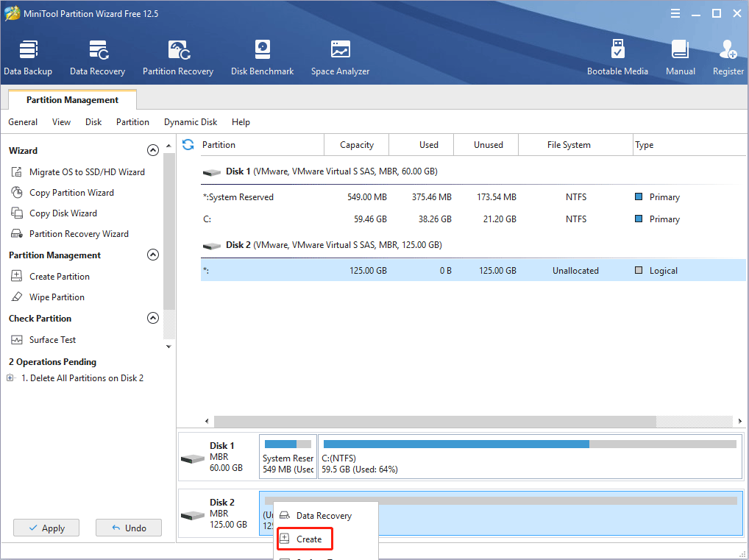The image size is (749, 560).
Task: Choose Wipe Partition in the sidebar
Action: pyautogui.click(x=47, y=297)
